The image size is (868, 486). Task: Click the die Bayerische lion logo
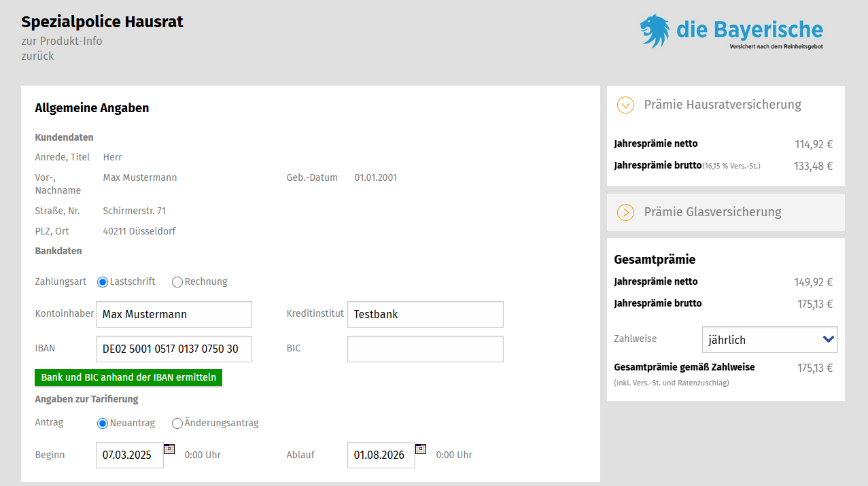click(654, 31)
